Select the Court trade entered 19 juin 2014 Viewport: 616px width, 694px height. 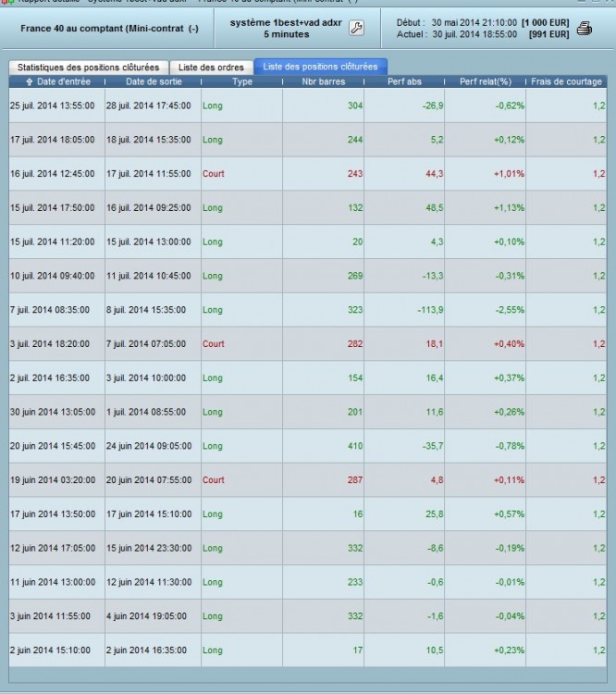[308, 480]
